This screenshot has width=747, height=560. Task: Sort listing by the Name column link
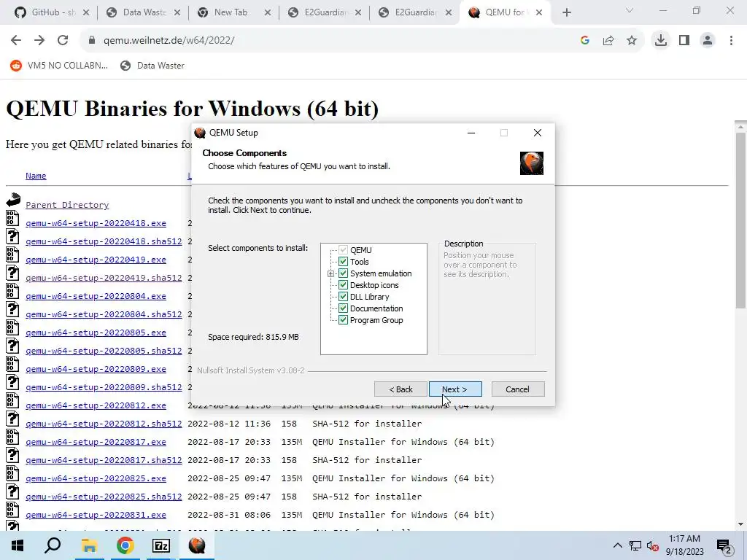[x=36, y=176]
